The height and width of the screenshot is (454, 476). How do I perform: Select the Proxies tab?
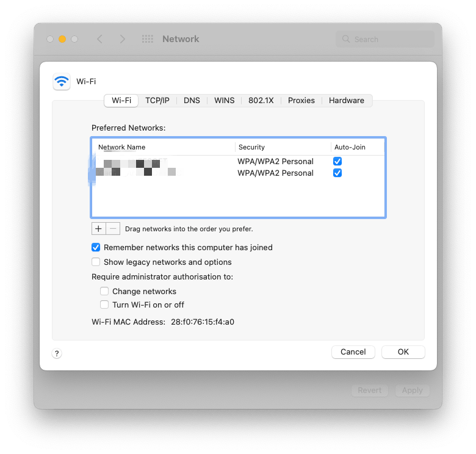pos(301,101)
